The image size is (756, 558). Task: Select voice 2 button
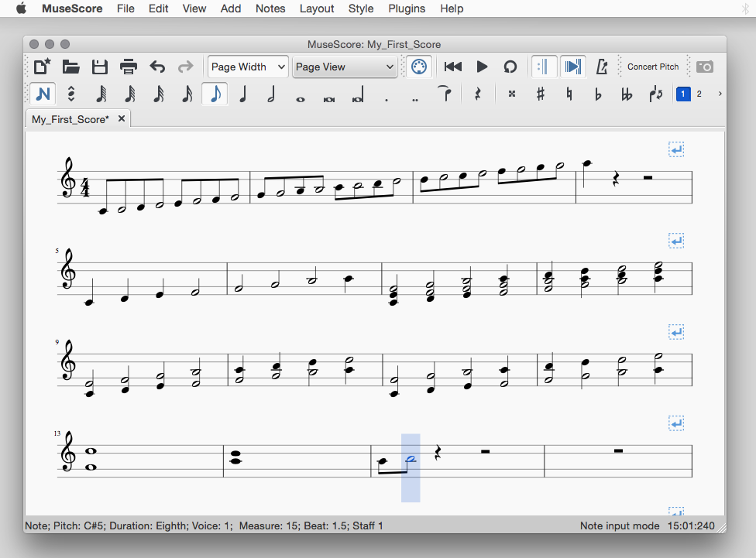(x=699, y=94)
